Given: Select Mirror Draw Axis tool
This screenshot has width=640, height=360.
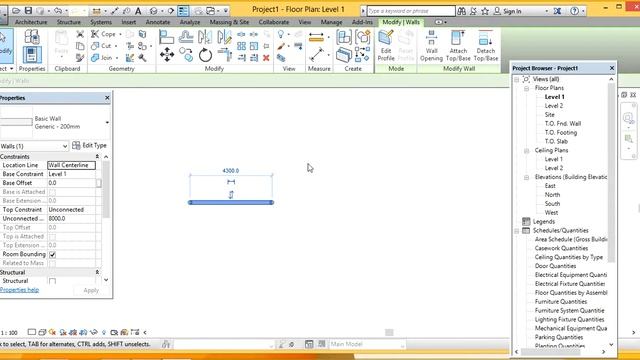Looking at the screenshot, I should (224, 37).
